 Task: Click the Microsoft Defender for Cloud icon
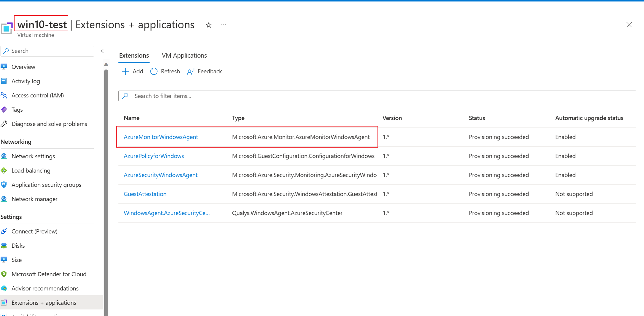point(4,274)
